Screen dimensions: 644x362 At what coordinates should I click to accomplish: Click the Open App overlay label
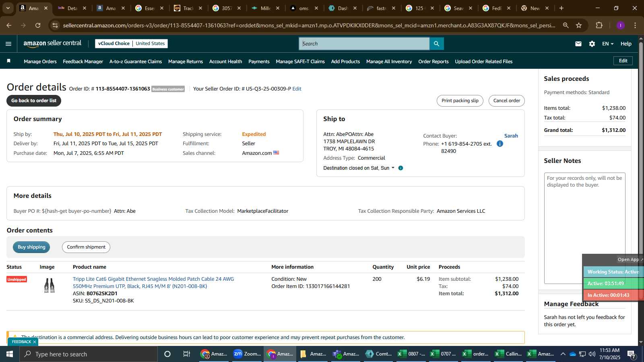tap(628, 259)
